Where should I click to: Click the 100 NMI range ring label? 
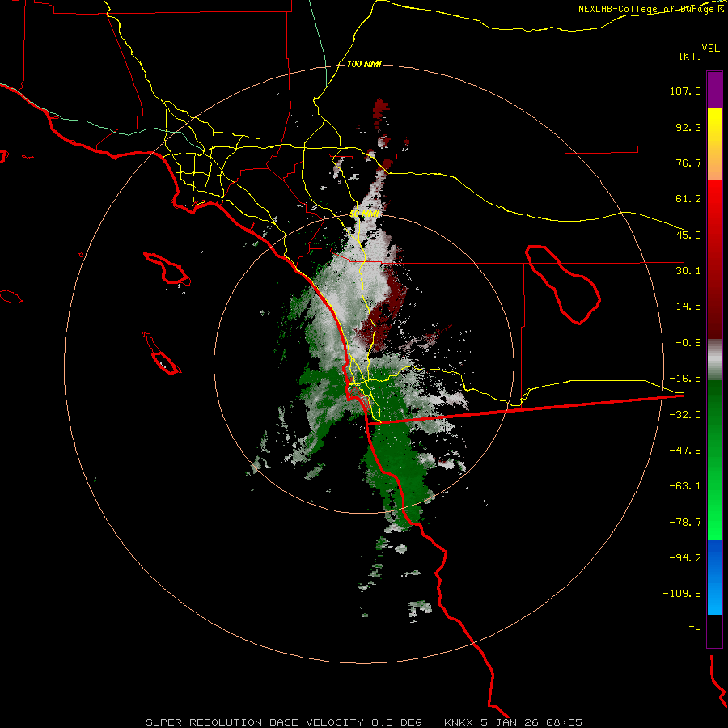[365, 64]
